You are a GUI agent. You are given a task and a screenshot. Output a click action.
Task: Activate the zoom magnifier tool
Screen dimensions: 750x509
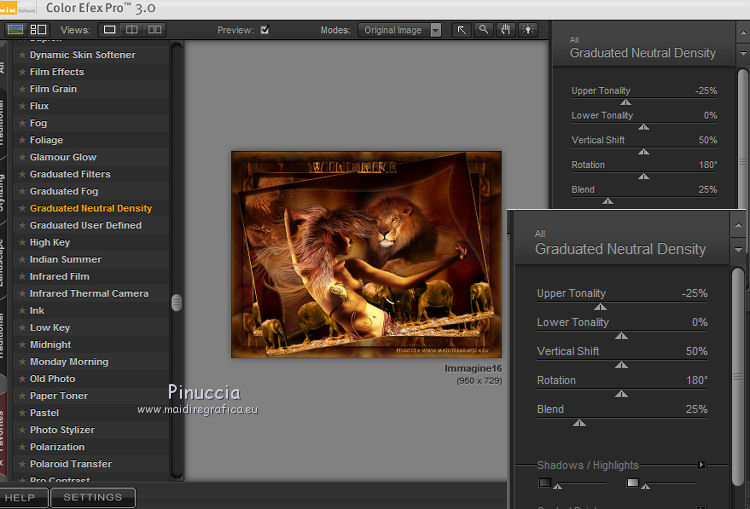(482, 30)
